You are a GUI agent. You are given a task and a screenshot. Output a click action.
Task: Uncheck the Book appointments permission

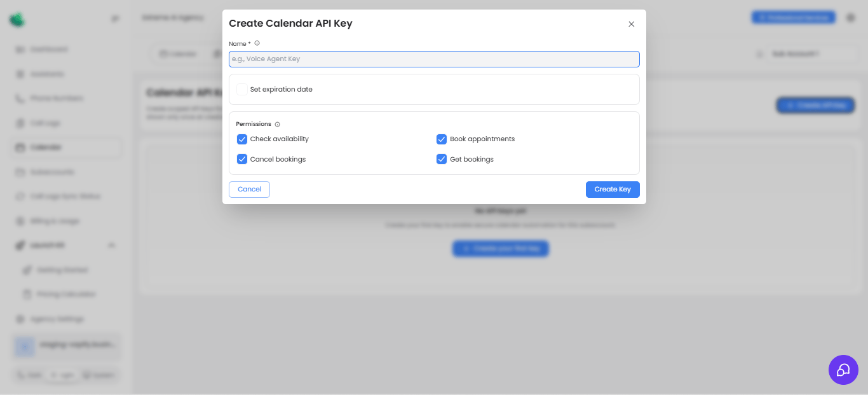pos(442,139)
